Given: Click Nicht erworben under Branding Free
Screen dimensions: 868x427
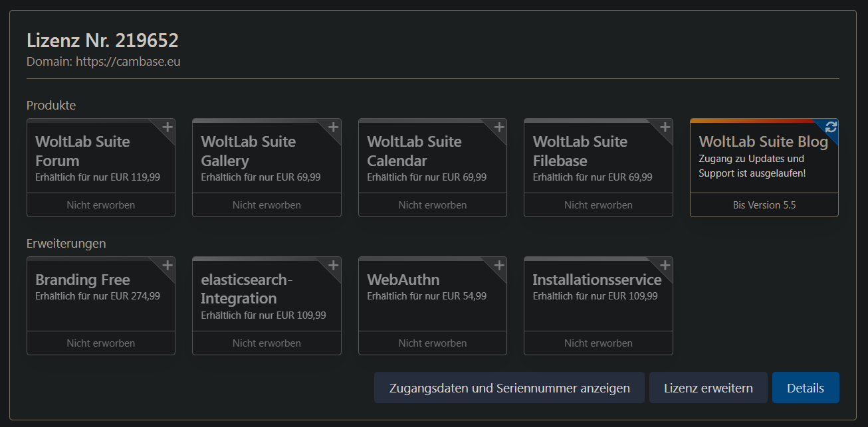Looking at the screenshot, I should 101,343.
